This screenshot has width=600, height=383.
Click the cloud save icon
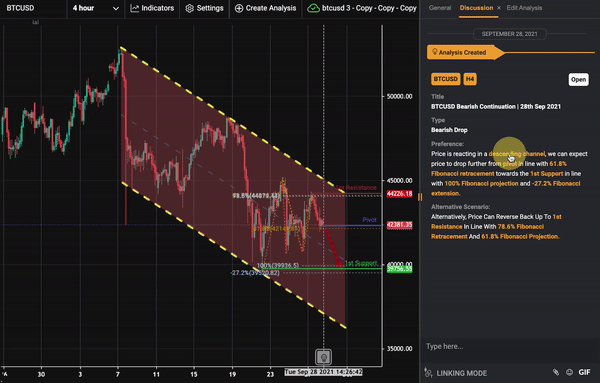coord(313,8)
